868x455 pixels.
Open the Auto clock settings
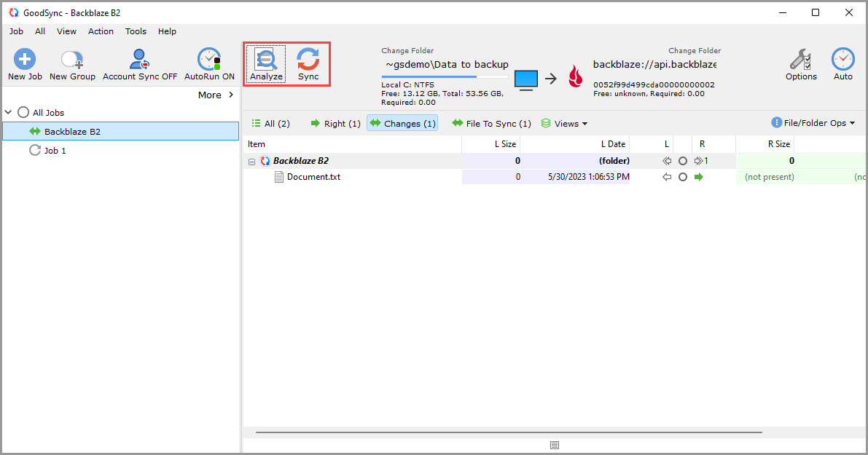(842, 64)
